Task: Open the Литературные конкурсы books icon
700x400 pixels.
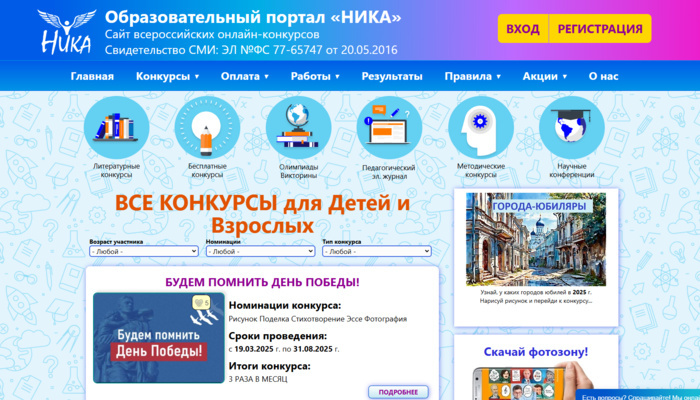Action: pyautogui.click(x=117, y=127)
